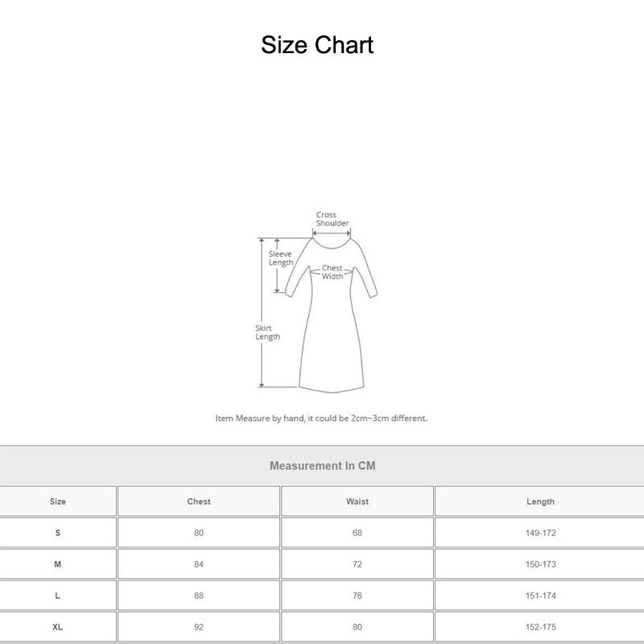Click the Skirt Length label
The height and width of the screenshot is (644, 644).
266,332
